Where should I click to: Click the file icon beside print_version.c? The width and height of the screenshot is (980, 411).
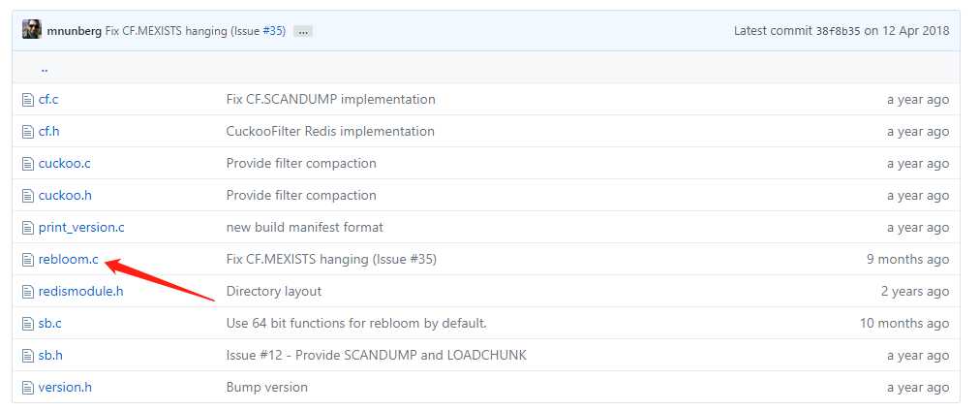[x=27, y=228]
